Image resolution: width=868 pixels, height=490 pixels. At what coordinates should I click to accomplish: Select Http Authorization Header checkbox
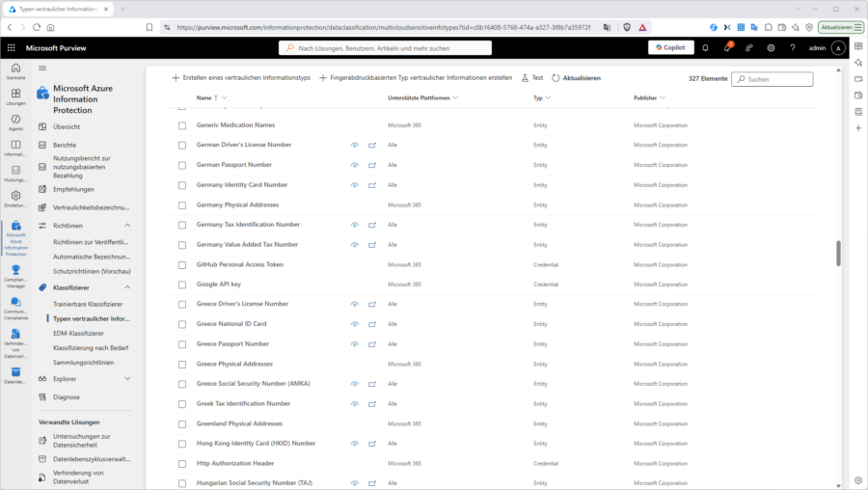[x=182, y=463]
